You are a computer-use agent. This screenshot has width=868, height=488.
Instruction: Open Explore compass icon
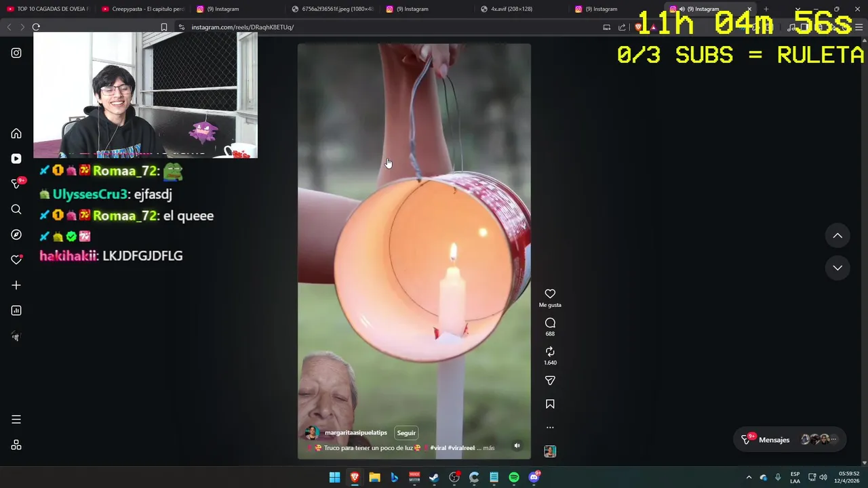pos(16,235)
